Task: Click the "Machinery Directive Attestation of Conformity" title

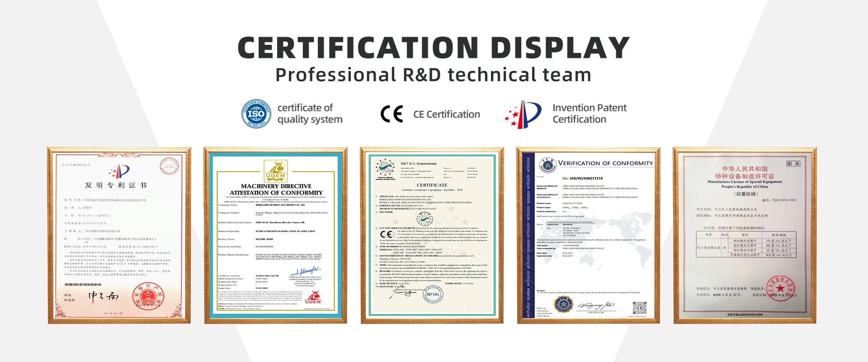Action: coord(276,189)
